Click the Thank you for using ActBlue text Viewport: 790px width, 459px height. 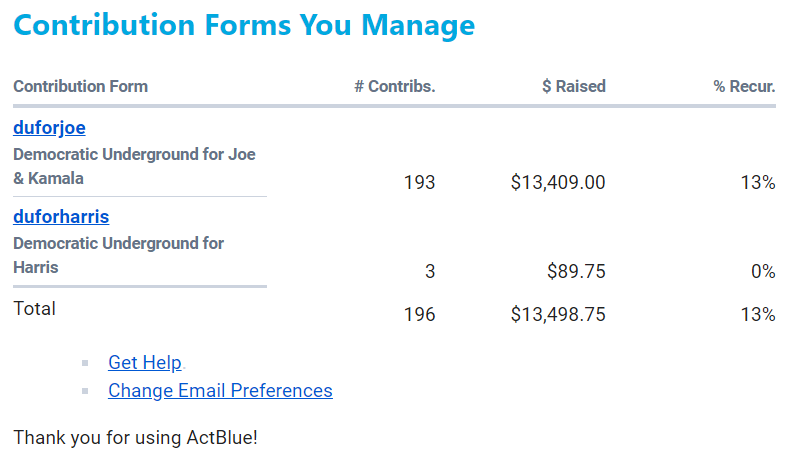[135, 437]
